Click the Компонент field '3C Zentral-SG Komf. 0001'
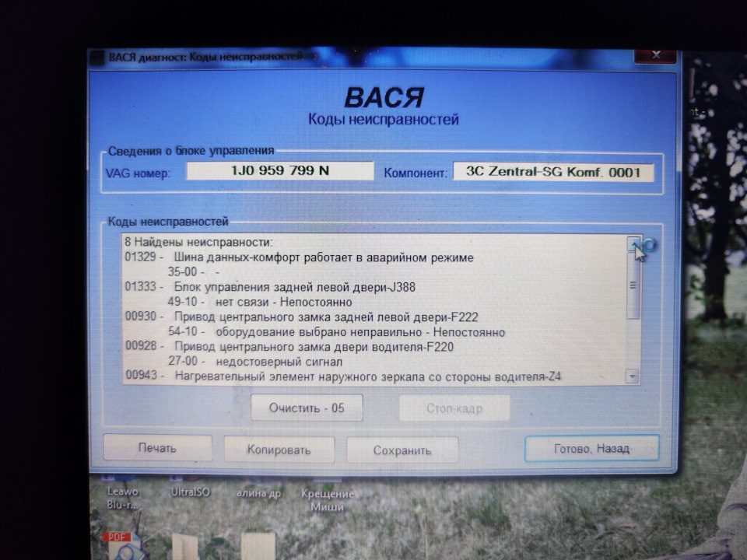 tap(553, 171)
